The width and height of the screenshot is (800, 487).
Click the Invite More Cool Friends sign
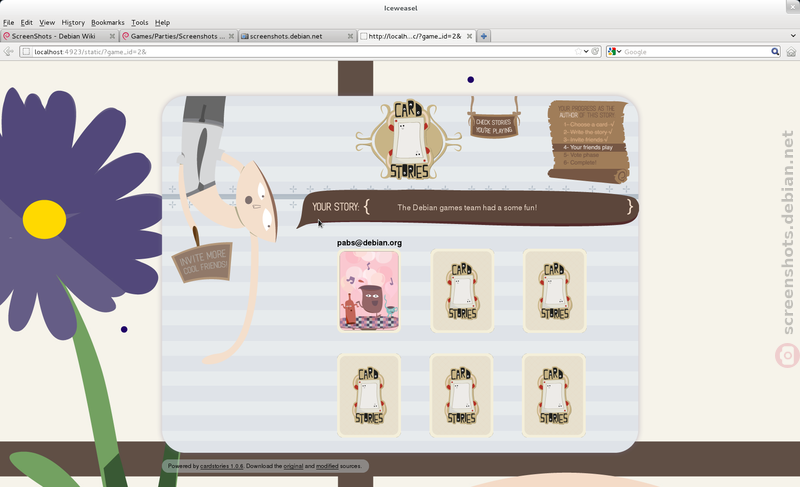(x=203, y=262)
